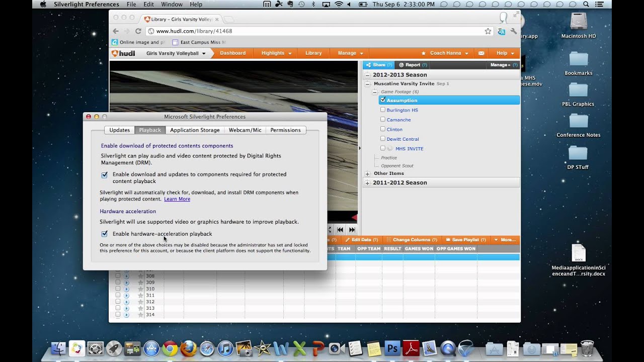Switch to the Updates tab

[x=120, y=130]
